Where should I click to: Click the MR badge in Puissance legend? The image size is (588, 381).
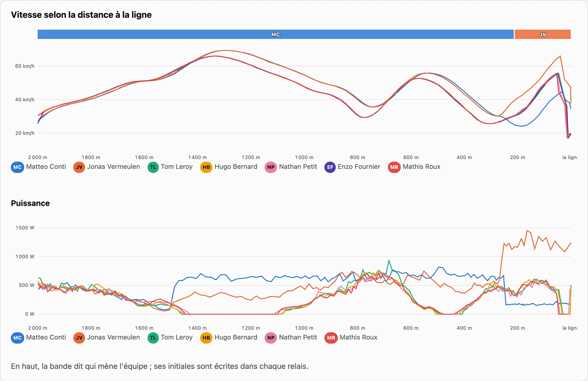331,337
